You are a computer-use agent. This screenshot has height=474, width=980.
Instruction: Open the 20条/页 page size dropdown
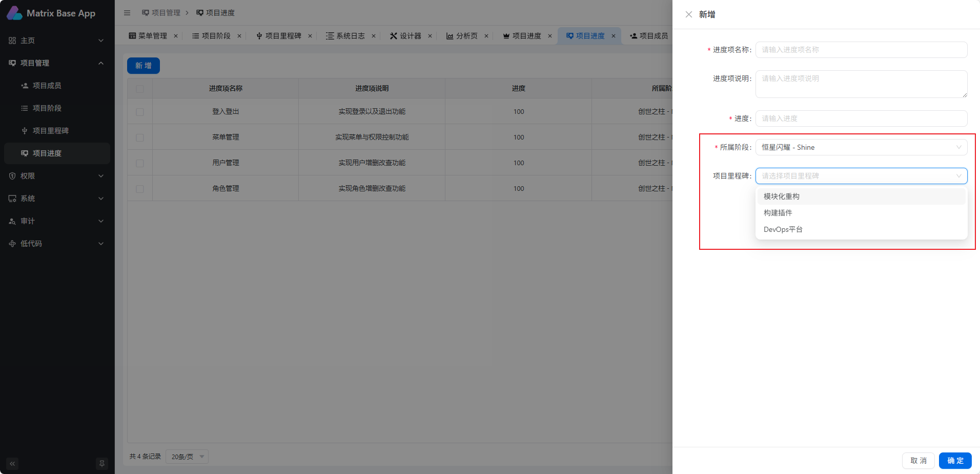(x=187, y=457)
